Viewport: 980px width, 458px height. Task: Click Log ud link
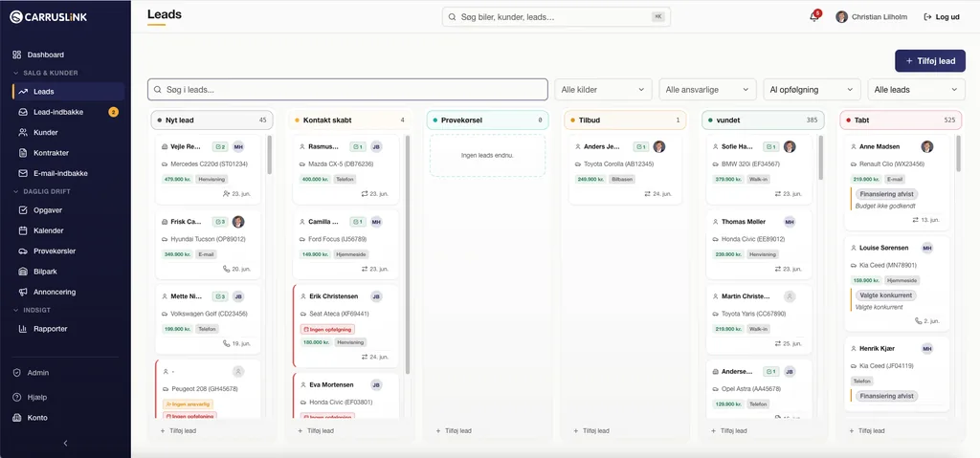click(x=942, y=17)
